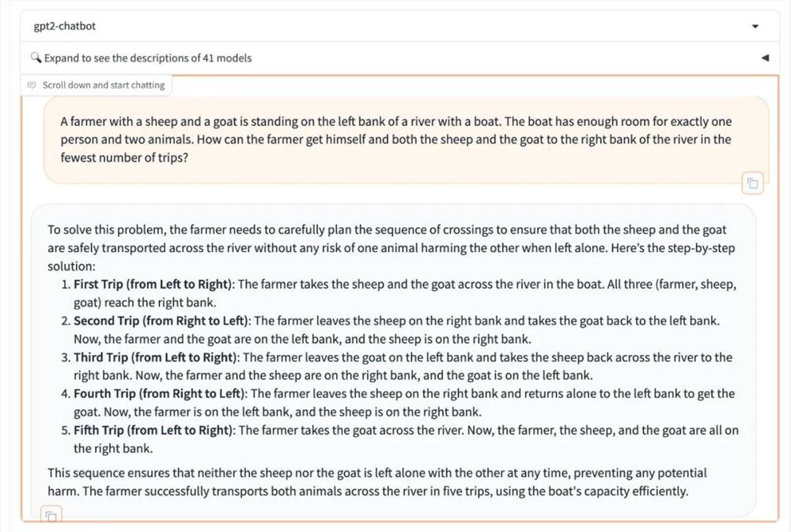Click the 'Fifth Trip (from Left to Right)' heading

154,430
